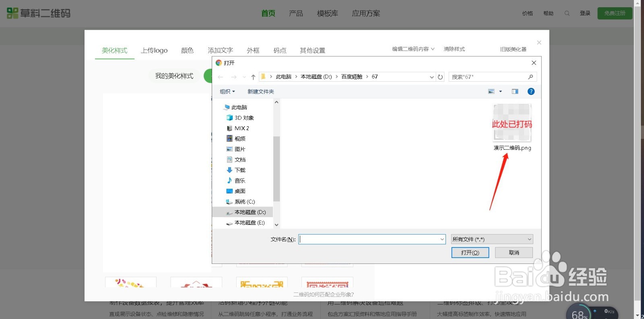The width and height of the screenshot is (644, 319).
Task: Click the website search icon in the header
Action: click(567, 13)
